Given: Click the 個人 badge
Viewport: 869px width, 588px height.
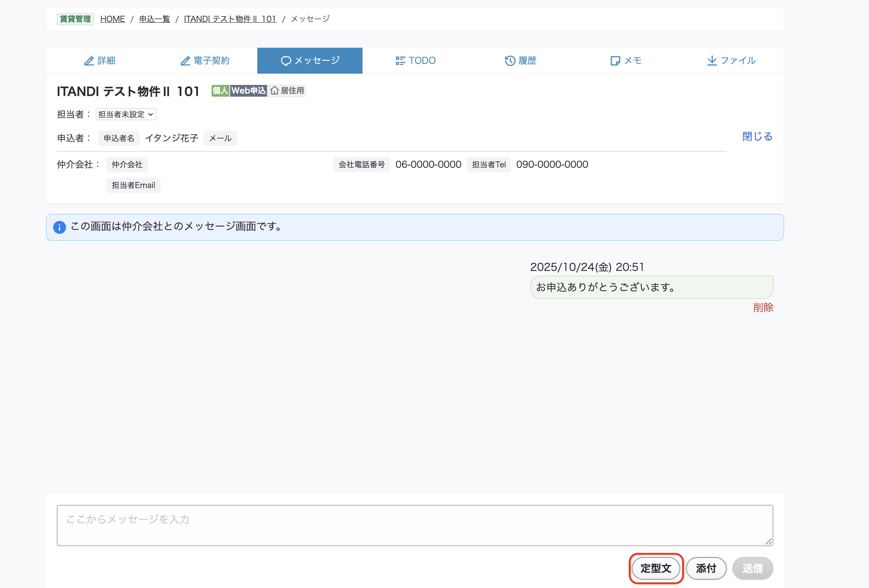Looking at the screenshot, I should point(220,91).
